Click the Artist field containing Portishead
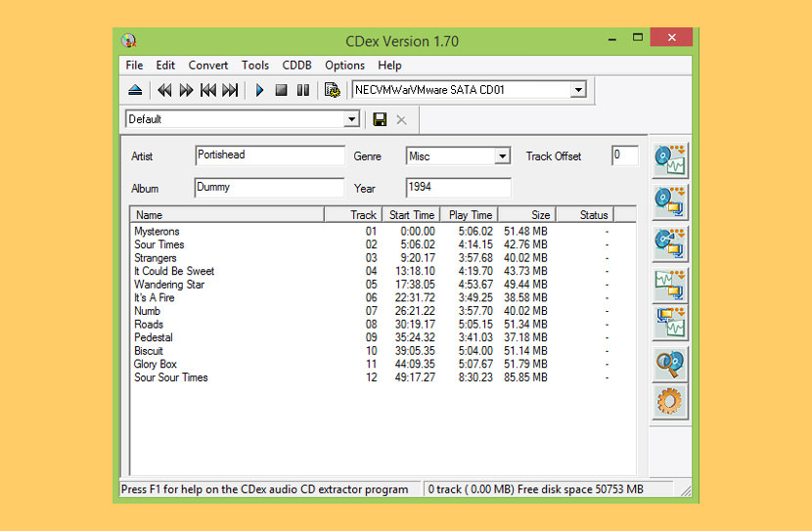 click(269, 155)
